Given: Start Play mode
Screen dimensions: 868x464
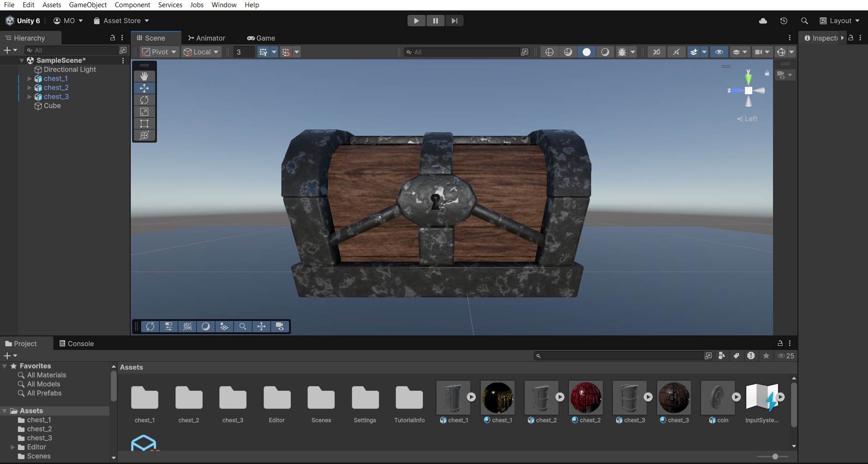Looking at the screenshot, I should 416,21.
